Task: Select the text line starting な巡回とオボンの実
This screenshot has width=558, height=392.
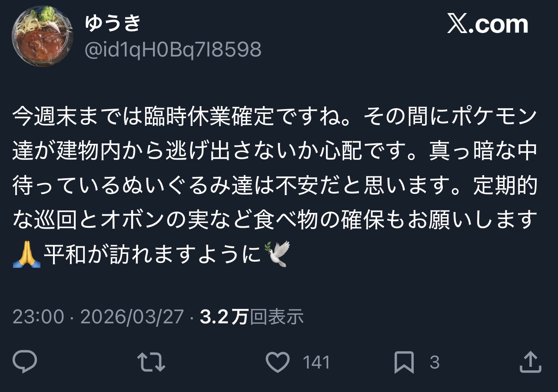Action: coord(273,220)
